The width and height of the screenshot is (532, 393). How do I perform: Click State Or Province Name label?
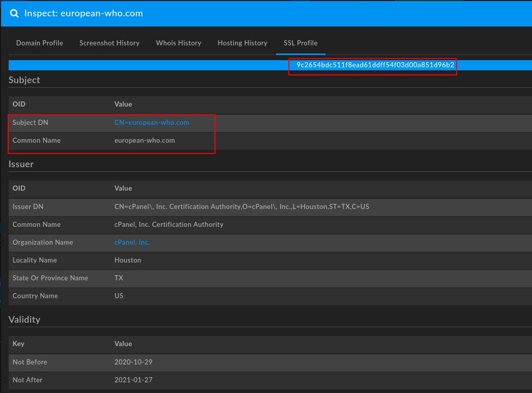(50, 278)
